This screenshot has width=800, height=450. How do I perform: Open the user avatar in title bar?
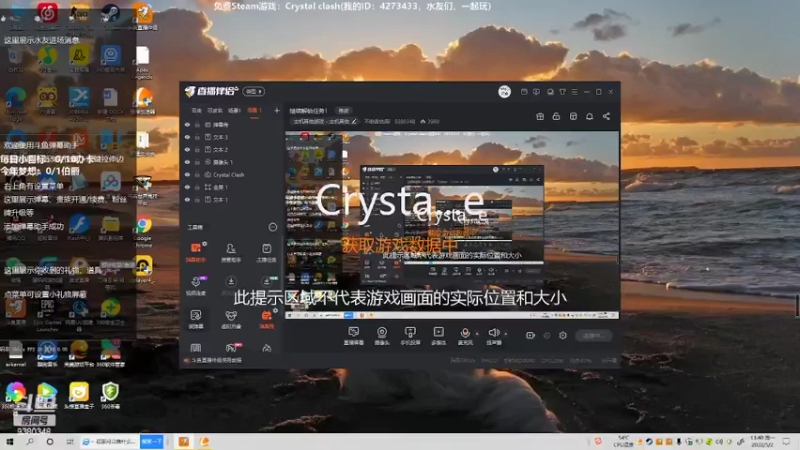[504, 92]
